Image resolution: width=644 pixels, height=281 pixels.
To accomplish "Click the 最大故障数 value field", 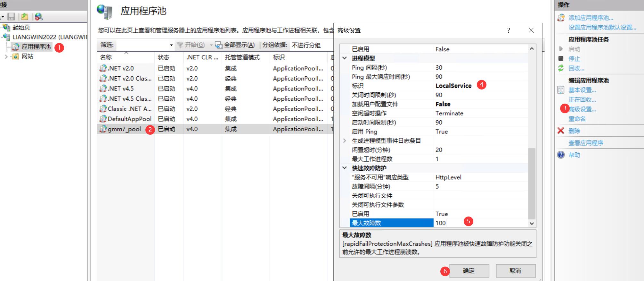I will pos(480,223).
